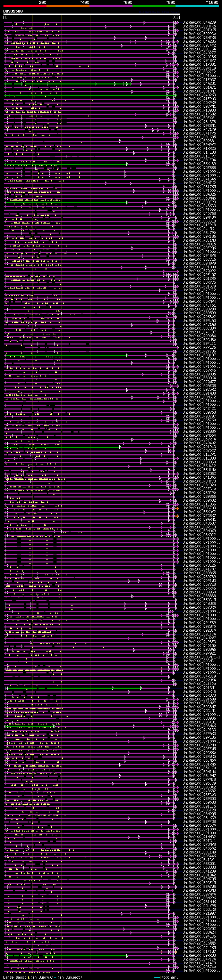The height and width of the screenshot is (980, 222).
Task: Click the query end position 302
Action: click(175, 17)
